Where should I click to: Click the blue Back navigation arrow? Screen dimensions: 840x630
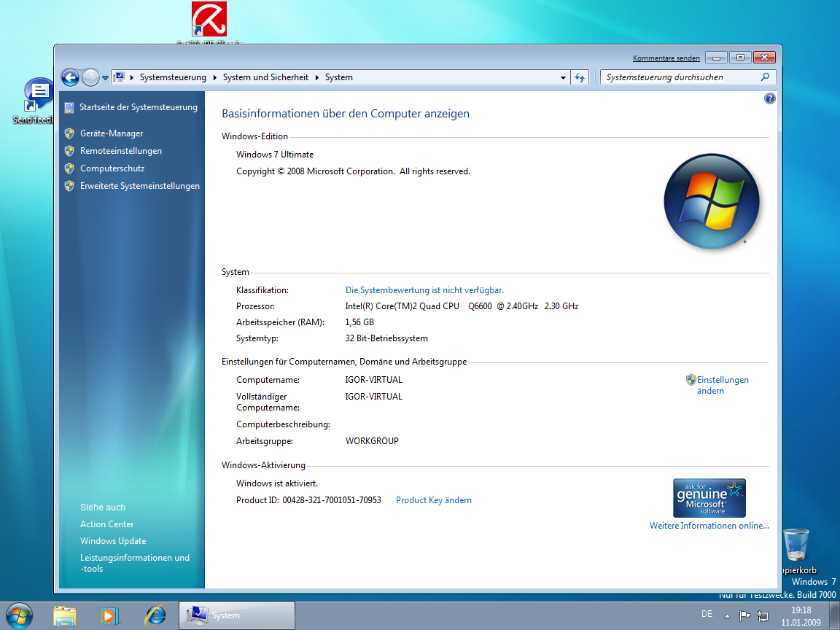click(70, 77)
